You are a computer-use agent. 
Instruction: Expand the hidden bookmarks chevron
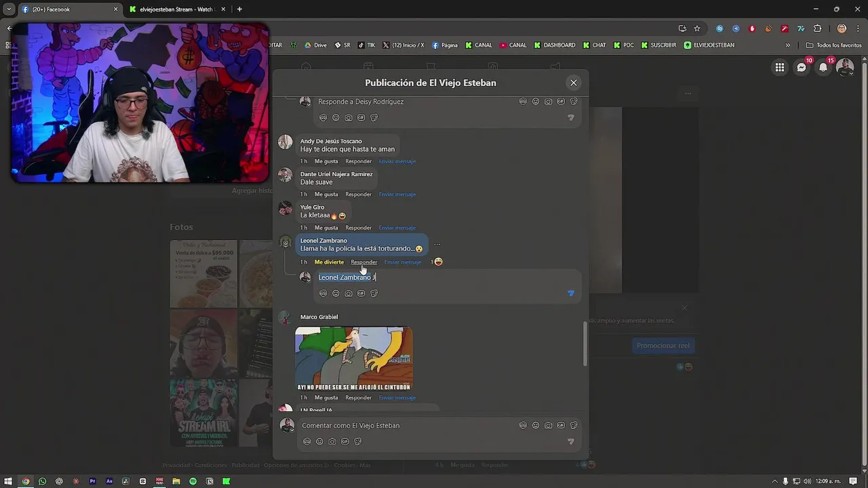tap(787, 45)
